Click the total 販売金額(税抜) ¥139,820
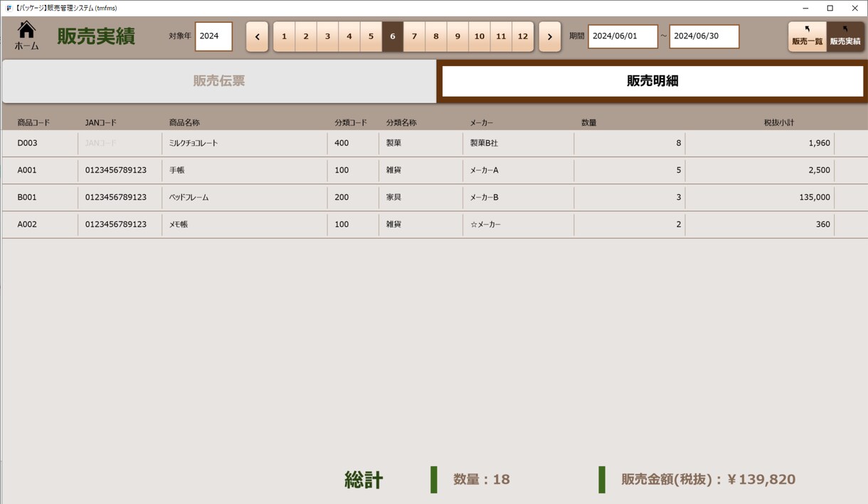The height and width of the screenshot is (504, 868). [708, 480]
